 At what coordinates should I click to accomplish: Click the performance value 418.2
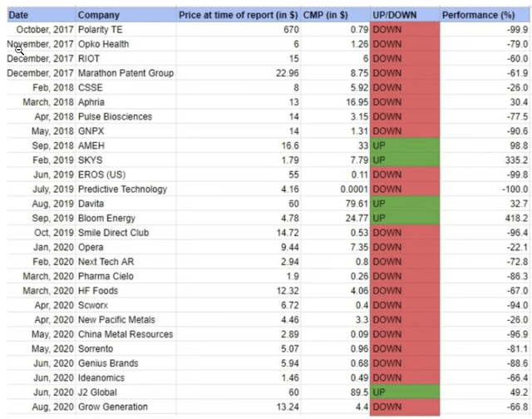[x=516, y=218]
